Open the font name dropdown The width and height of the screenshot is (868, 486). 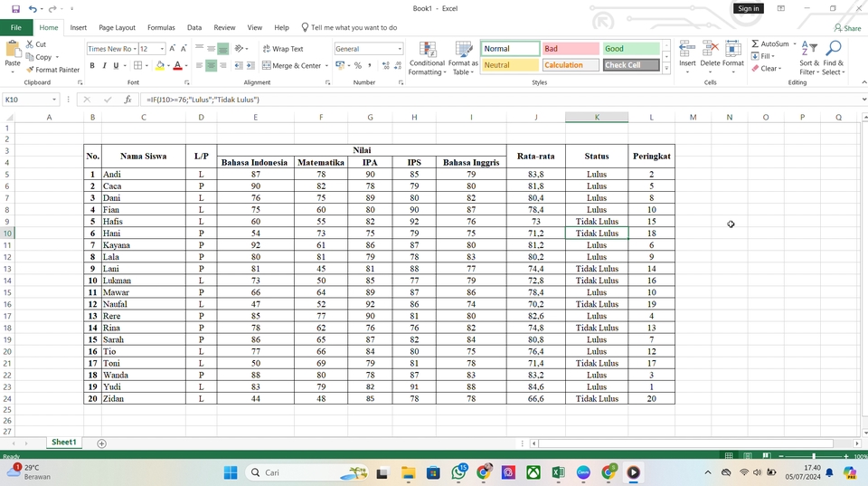(135, 49)
